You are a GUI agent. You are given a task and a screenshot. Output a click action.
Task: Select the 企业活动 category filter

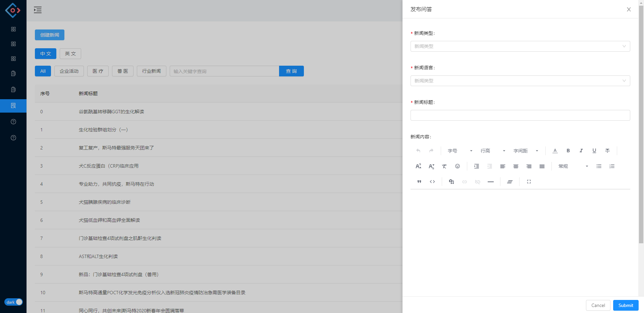[x=69, y=71]
